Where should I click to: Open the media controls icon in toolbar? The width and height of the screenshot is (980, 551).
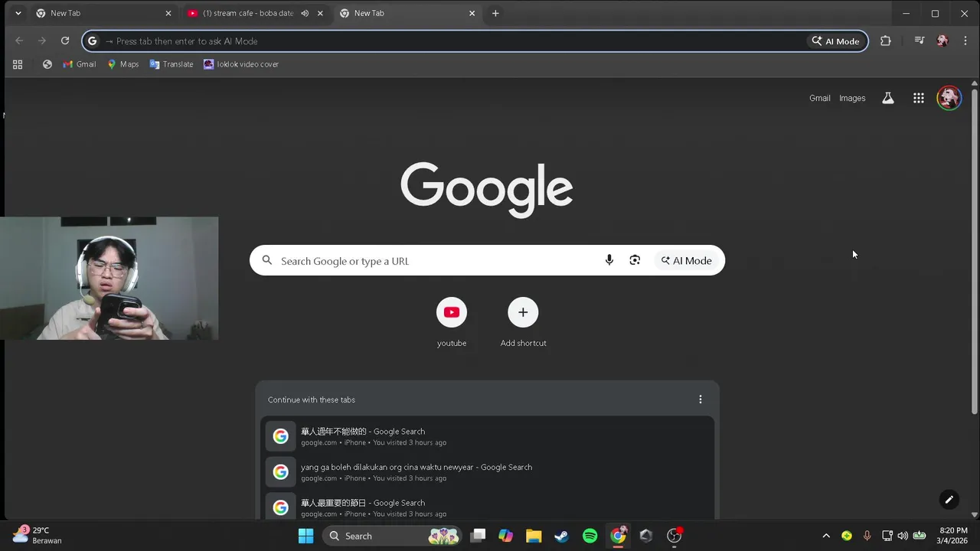coord(920,41)
